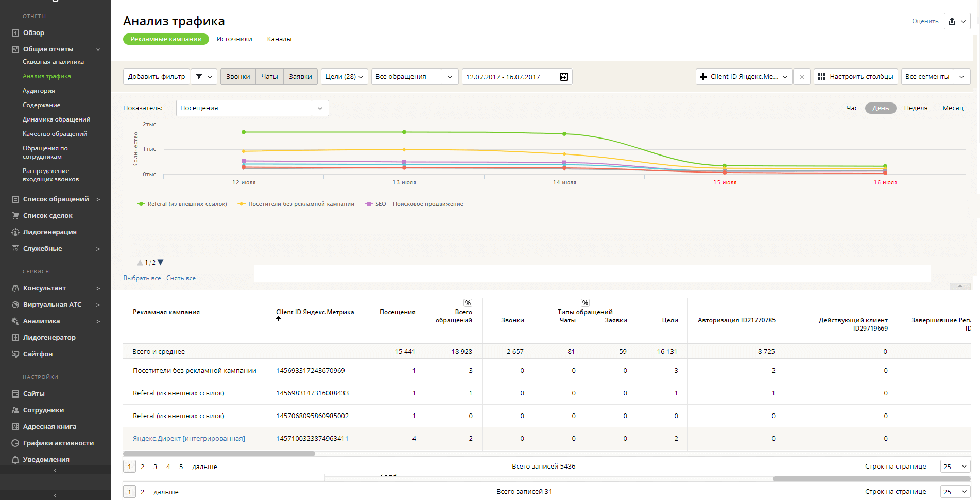Screen dimensions: 980x500
Task: Toggle percent view for Типы обращений
Action: coord(585,303)
